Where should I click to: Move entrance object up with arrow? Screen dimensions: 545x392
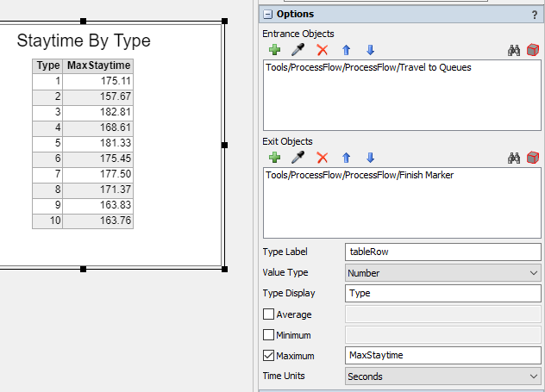tap(347, 50)
